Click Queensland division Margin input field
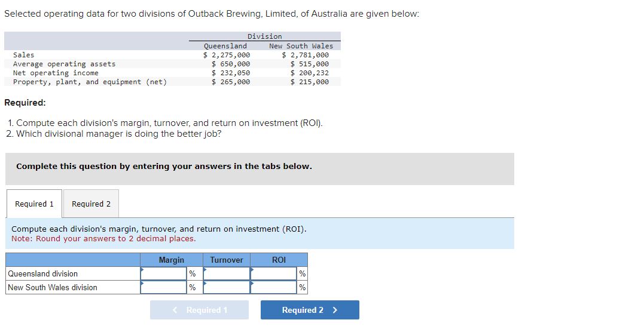This screenshot has height=329, width=644. pyautogui.click(x=164, y=273)
